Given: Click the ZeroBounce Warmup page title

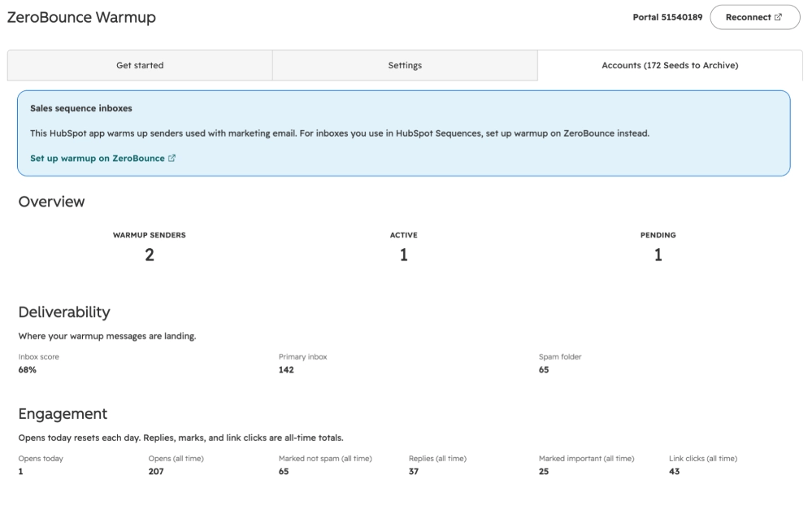Looking at the screenshot, I should [81, 17].
